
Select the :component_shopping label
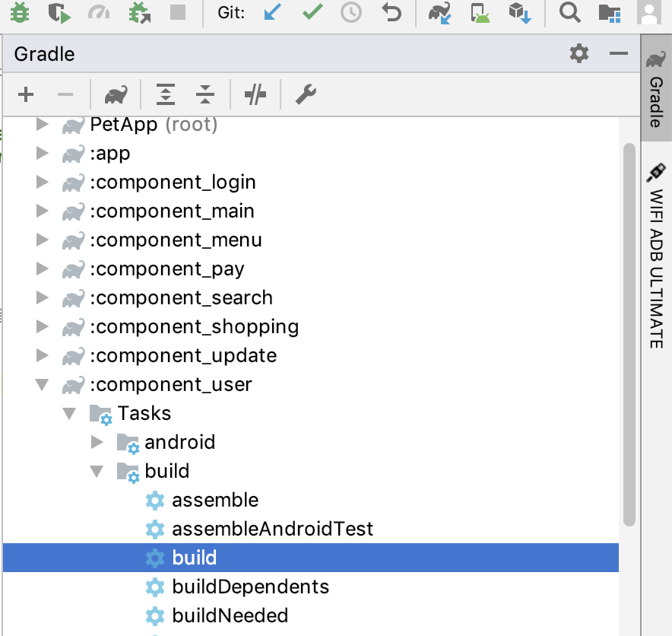(194, 327)
